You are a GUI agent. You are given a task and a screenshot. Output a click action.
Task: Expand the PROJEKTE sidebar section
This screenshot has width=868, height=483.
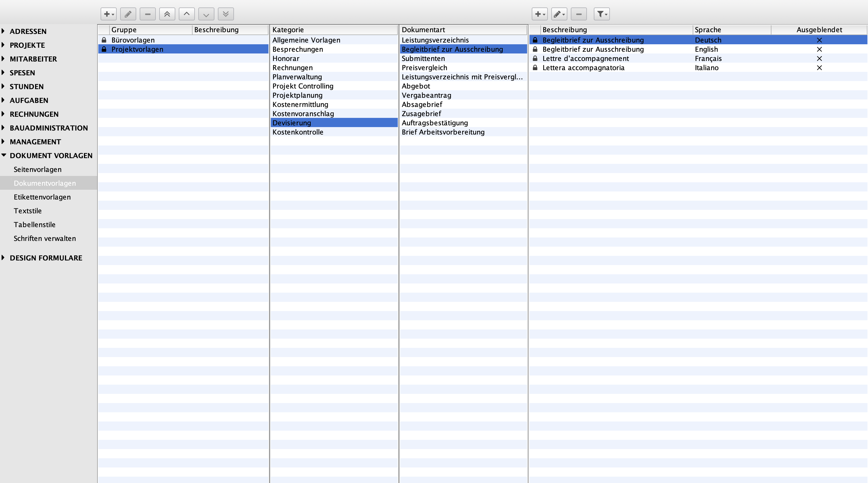coord(3,45)
